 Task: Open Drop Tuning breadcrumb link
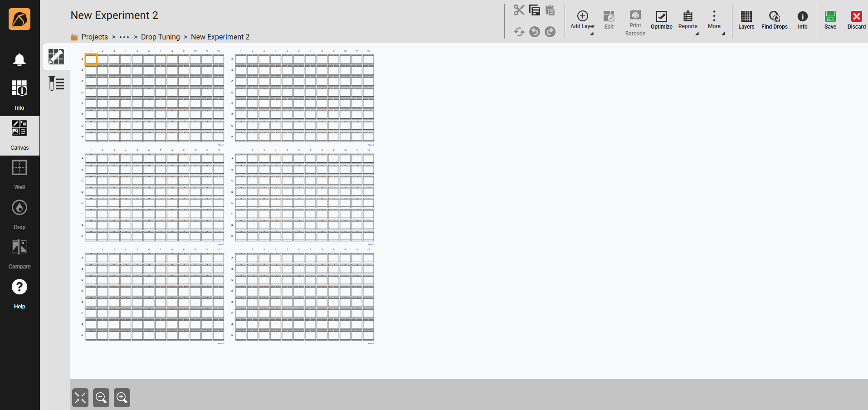coord(160,37)
